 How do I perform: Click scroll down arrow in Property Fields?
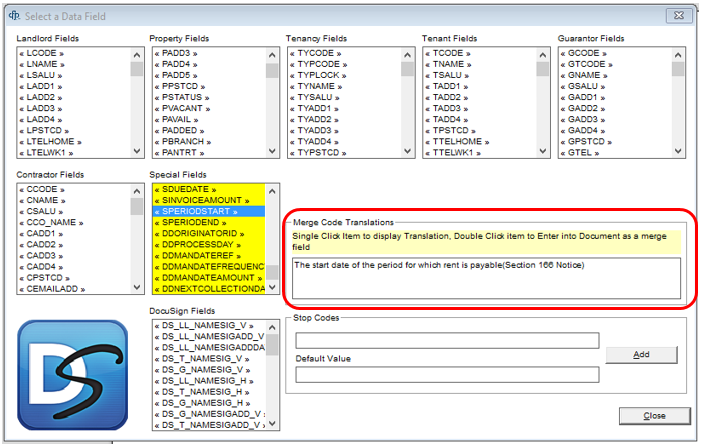pyautogui.click(x=272, y=151)
